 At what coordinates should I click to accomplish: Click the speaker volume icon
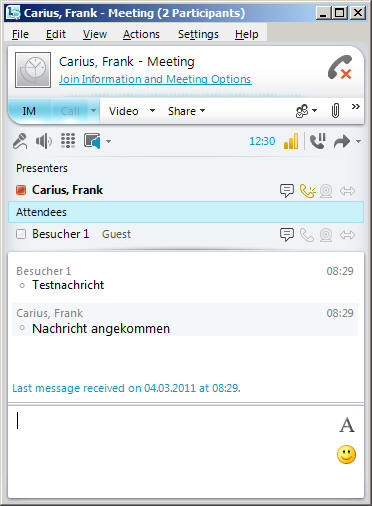pos(44,141)
